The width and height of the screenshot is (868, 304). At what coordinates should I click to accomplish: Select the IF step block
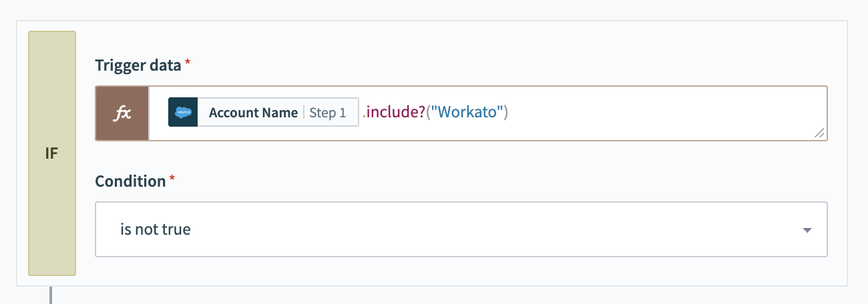51,153
